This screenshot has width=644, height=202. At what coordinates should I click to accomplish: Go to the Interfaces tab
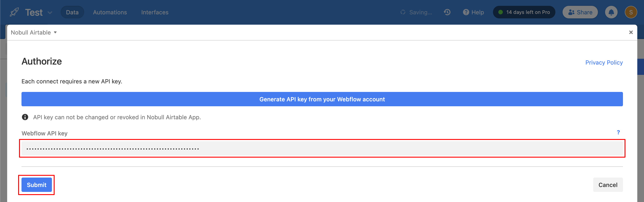[x=155, y=12]
